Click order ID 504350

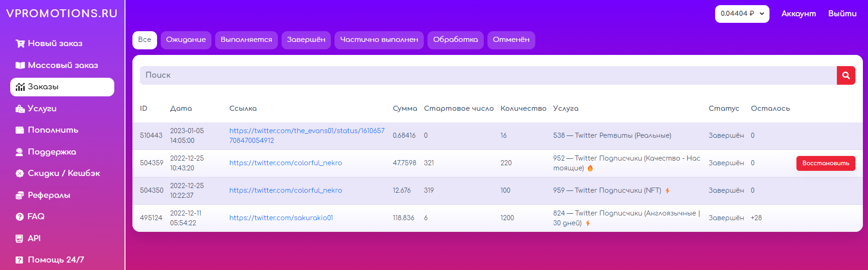(151, 190)
